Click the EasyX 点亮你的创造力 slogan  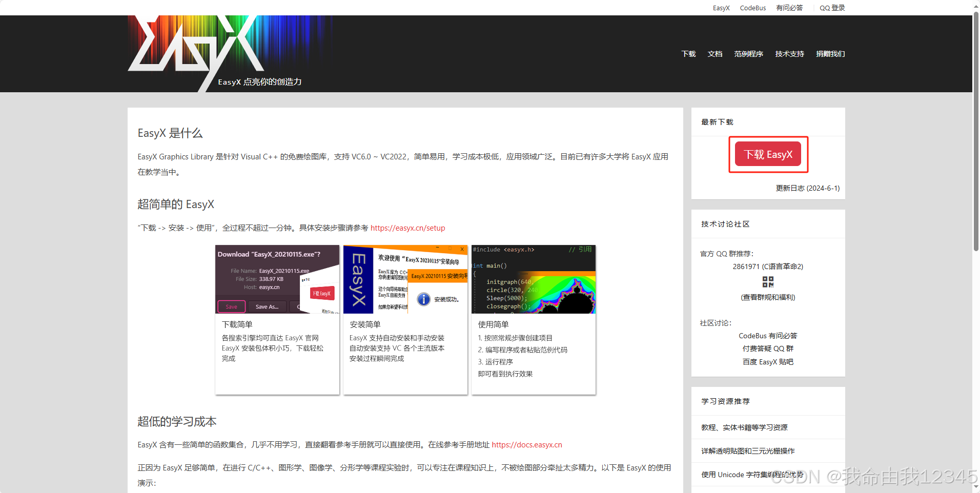tap(260, 82)
